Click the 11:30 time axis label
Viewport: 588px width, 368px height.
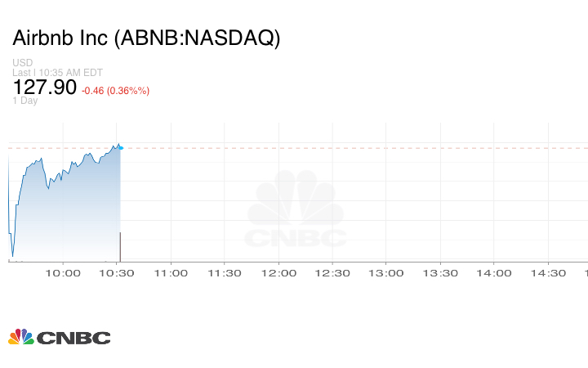click(225, 273)
